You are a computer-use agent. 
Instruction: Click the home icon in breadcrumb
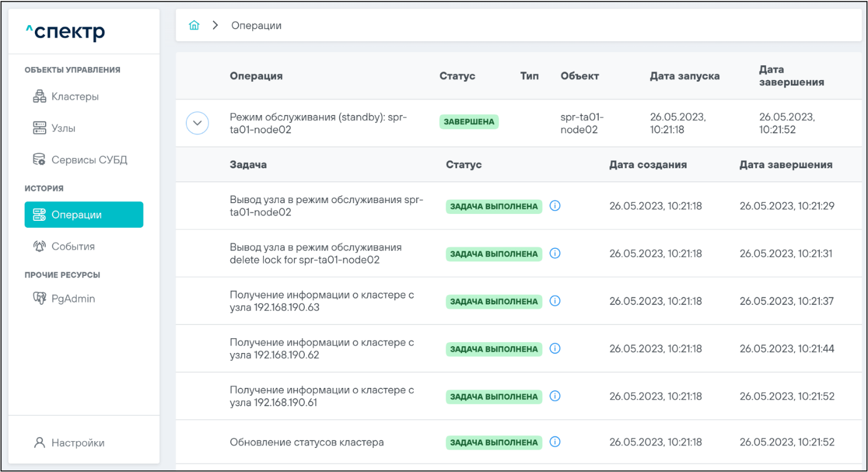click(194, 25)
